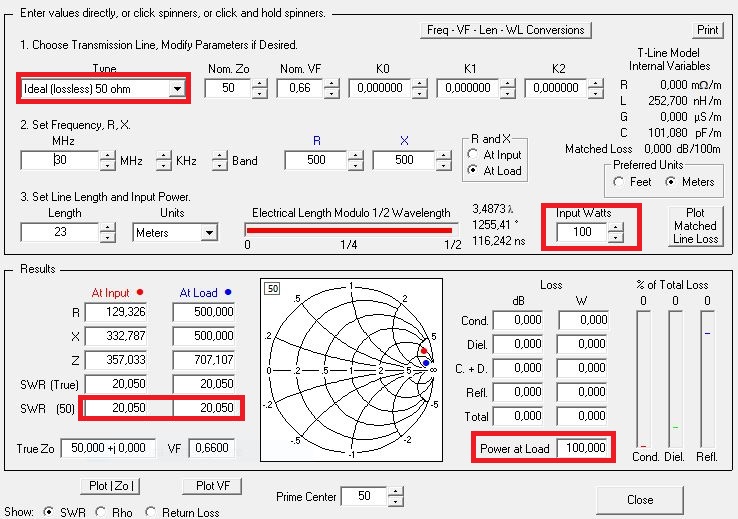Click the K1 value field
Image resolution: width=738 pixels, height=519 pixels.
[468, 88]
